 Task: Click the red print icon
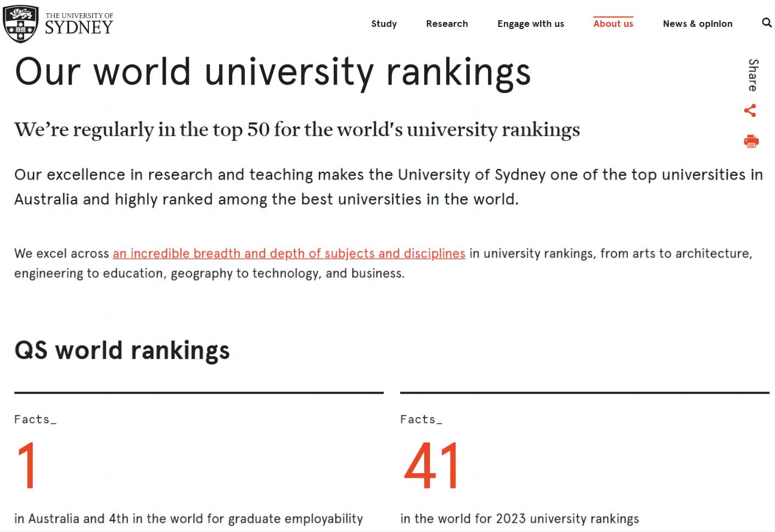(751, 141)
